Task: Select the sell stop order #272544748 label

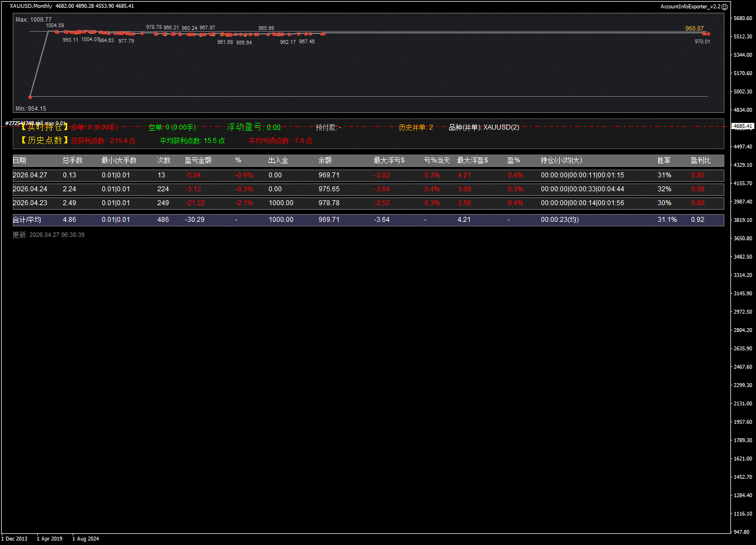Action: 35,123
